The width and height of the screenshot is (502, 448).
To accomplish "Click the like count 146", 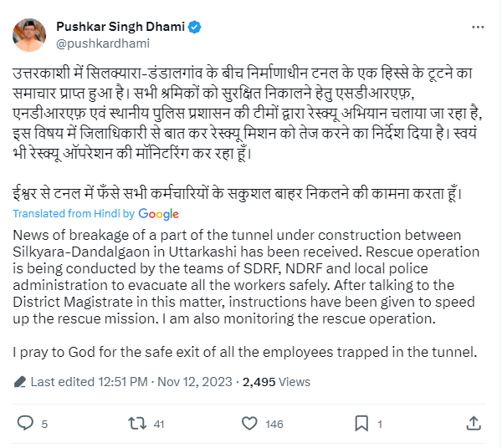I will (x=274, y=424).
